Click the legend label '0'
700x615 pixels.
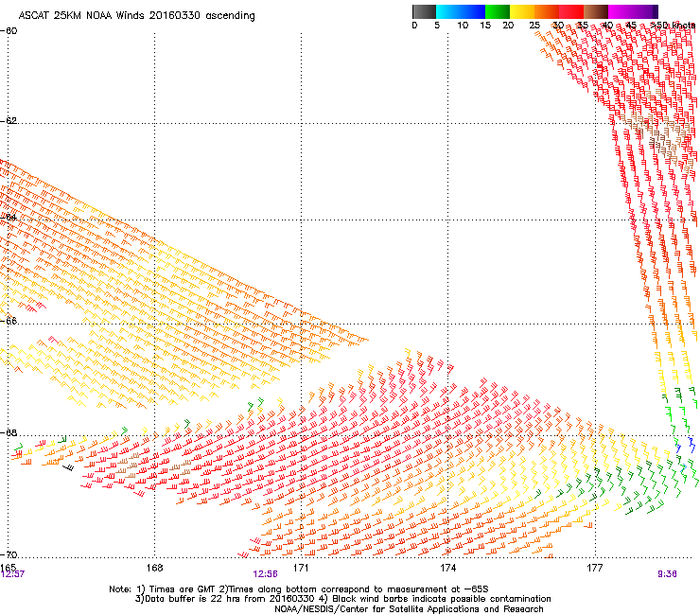click(x=414, y=26)
